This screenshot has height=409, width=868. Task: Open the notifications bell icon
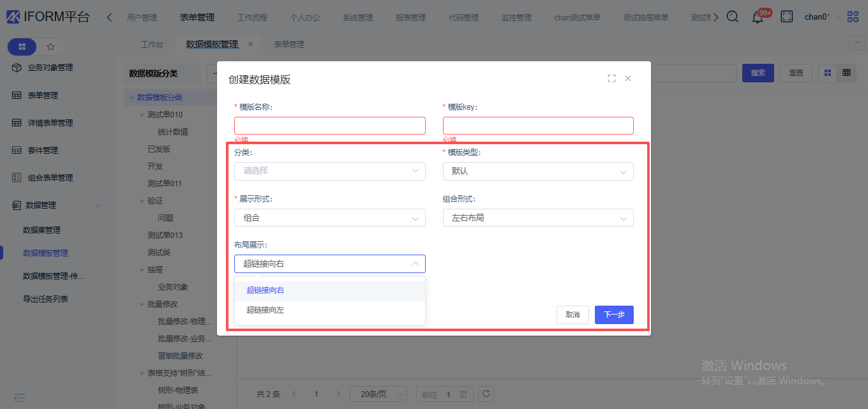click(x=758, y=18)
